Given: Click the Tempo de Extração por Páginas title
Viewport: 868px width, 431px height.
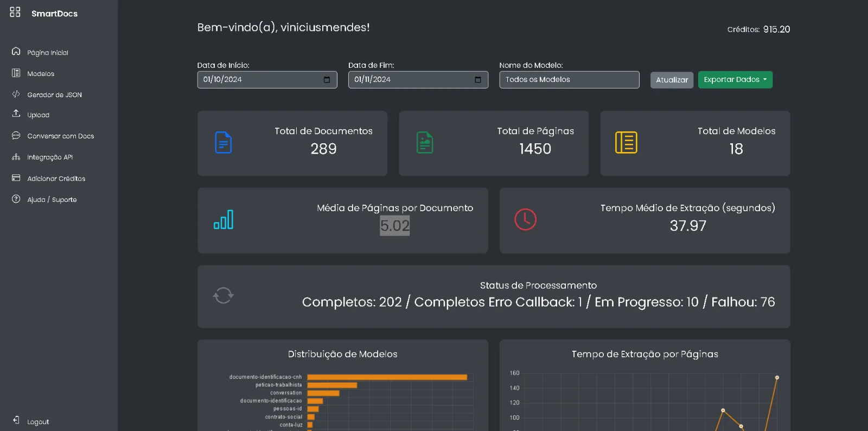Looking at the screenshot, I should pos(644,354).
